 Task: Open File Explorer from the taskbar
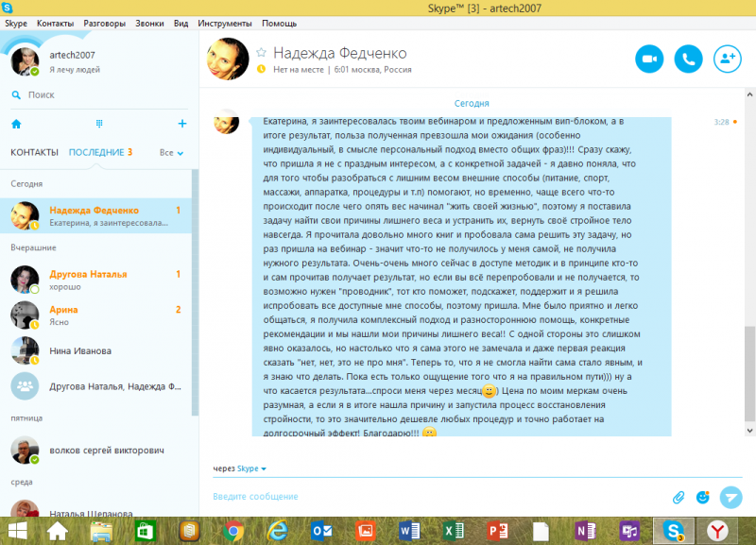(x=101, y=532)
